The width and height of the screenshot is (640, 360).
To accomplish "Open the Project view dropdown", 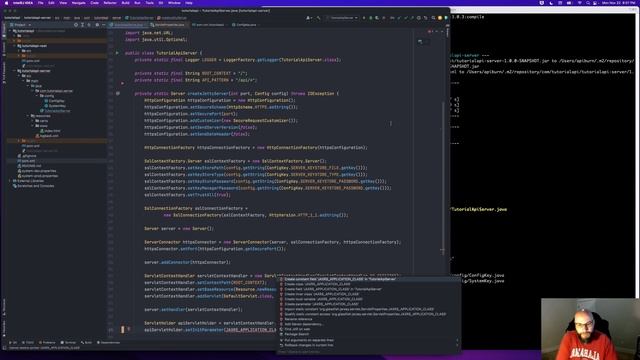I will (x=20, y=25).
